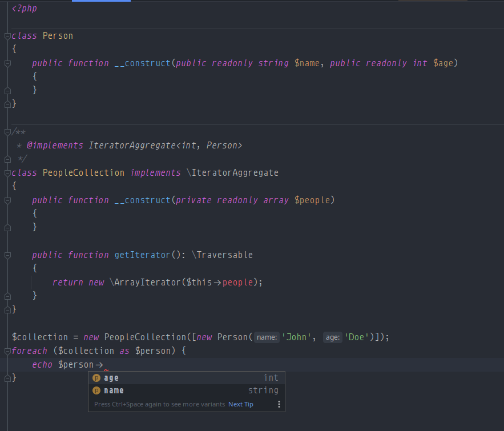Image resolution: width=504 pixels, height=431 pixels.
Task: Collapse the @implements doc comment block
Action: [8, 132]
